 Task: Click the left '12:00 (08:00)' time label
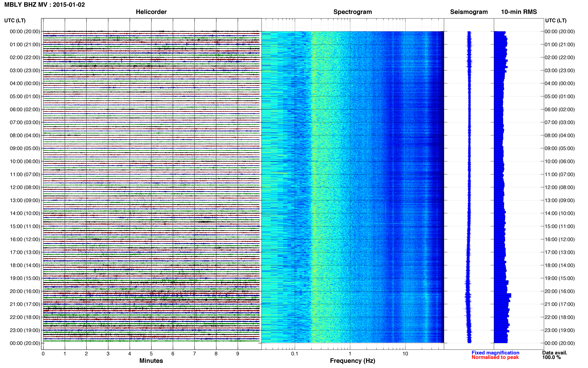click(x=25, y=187)
